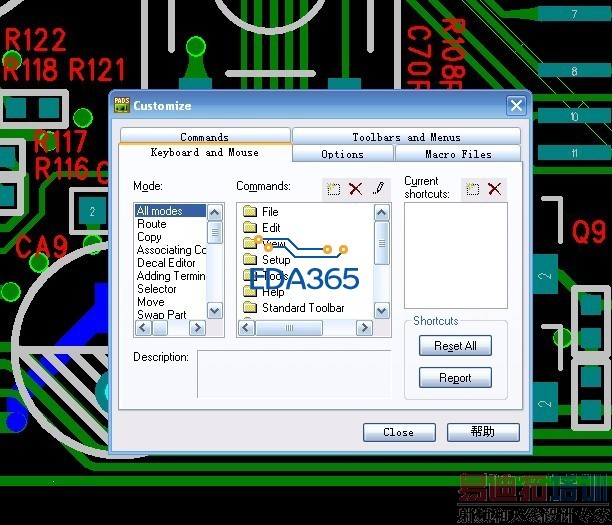
Task: Click Commands list scroll right arrow
Action: pos(365,328)
